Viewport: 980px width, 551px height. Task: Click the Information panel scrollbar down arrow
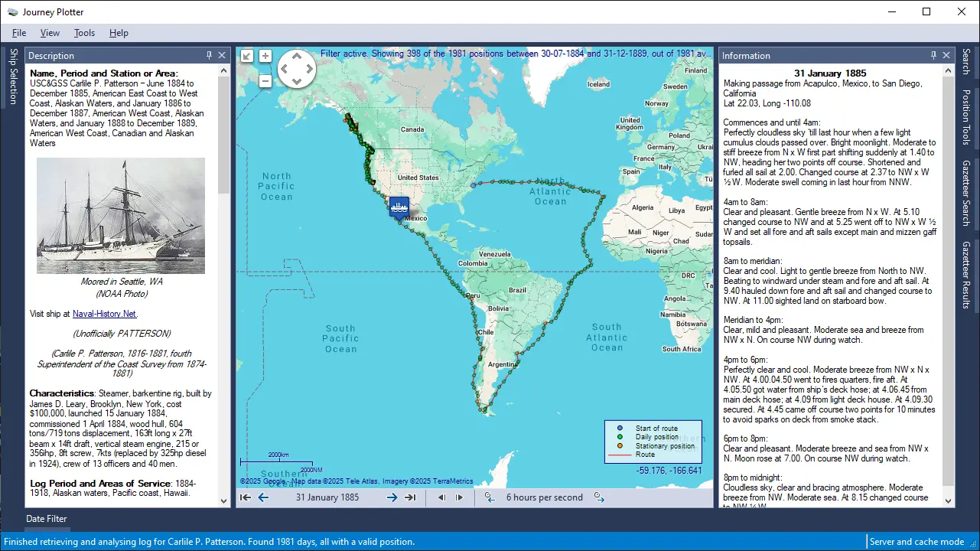[x=949, y=501]
